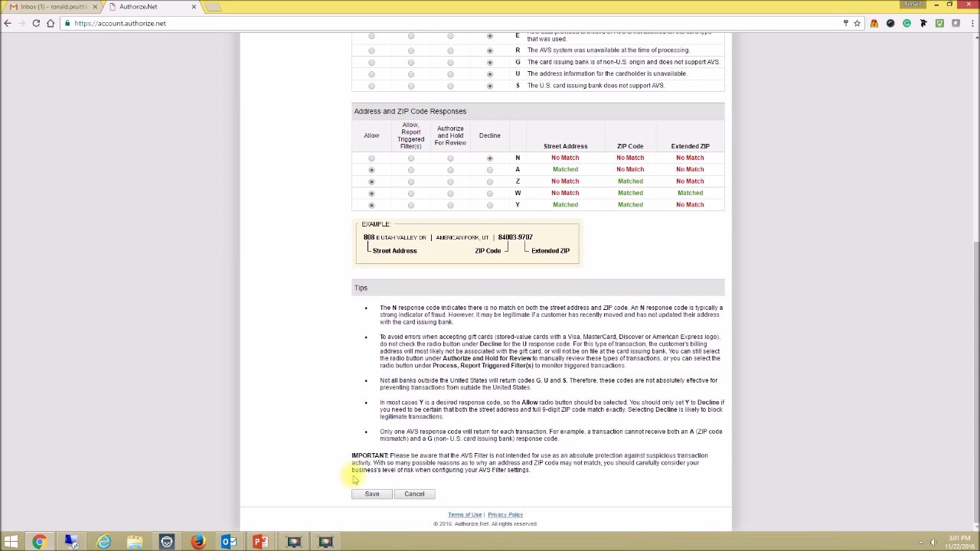The width and height of the screenshot is (980, 551).
Task: Open the Grammarly green extension icon
Action: (x=906, y=23)
